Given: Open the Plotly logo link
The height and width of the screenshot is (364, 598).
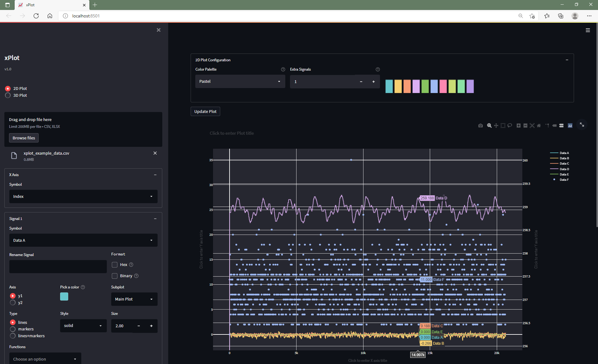Looking at the screenshot, I should point(570,125).
